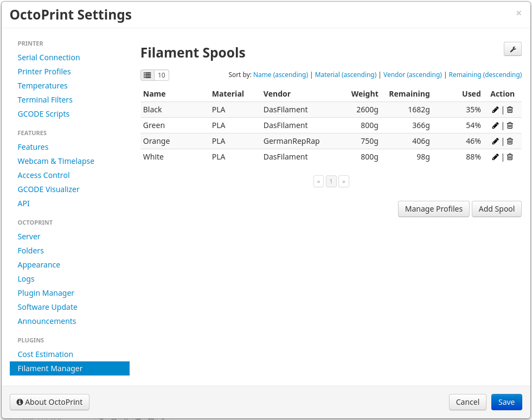The height and width of the screenshot is (420, 532).
Task: Edit the Orange spool entry
Action: coord(495,141)
